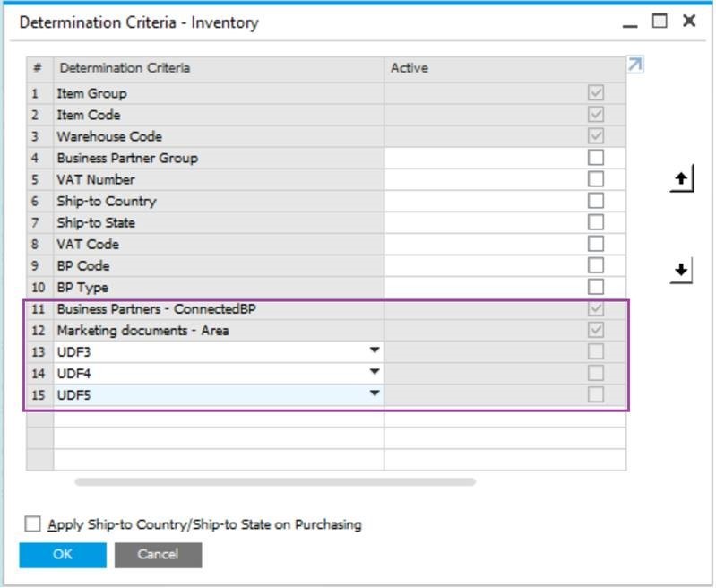
Task: Click the VAT Code row text
Action: point(88,245)
